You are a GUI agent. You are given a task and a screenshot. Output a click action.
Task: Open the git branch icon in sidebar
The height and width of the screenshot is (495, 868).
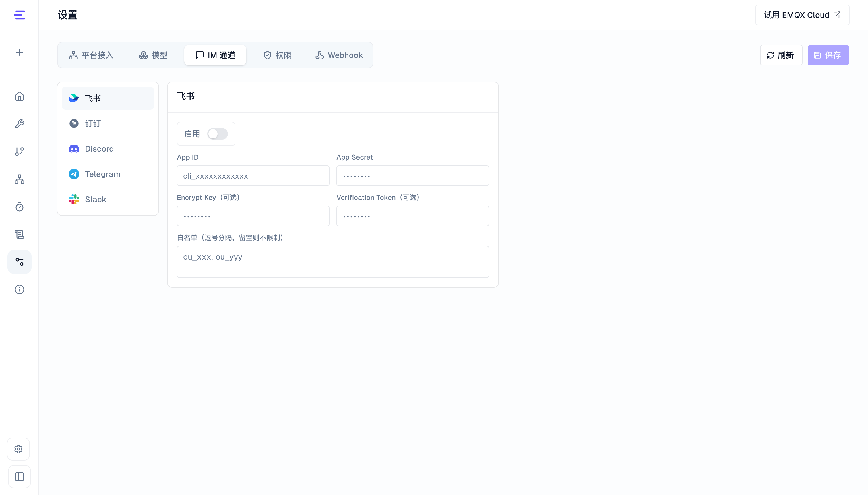(19, 151)
